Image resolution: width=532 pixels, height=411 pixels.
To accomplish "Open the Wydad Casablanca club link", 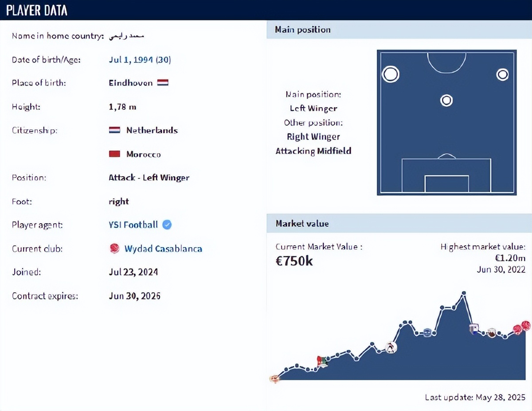I will point(163,248).
